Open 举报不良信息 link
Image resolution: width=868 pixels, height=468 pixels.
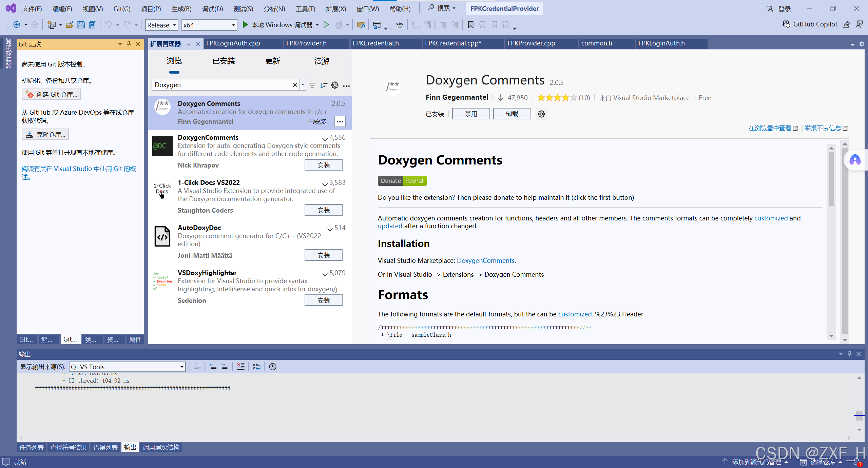pos(826,128)
